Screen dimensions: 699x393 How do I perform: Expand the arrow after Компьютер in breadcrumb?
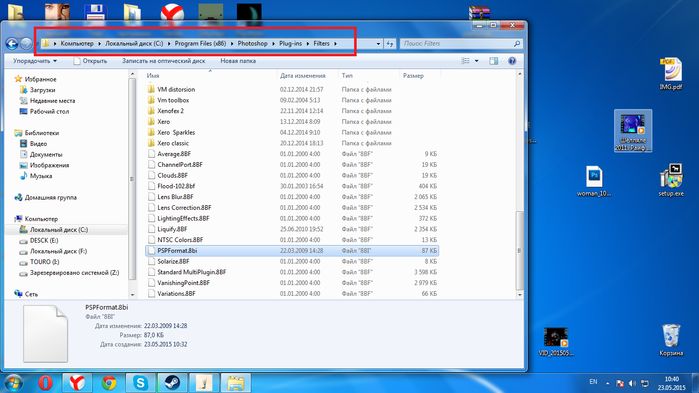[x=99, y=44]
